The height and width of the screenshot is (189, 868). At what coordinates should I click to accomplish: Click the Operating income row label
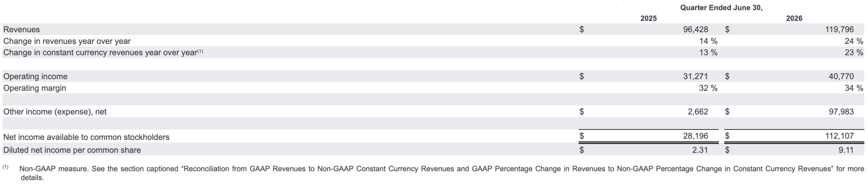point(35,76)
